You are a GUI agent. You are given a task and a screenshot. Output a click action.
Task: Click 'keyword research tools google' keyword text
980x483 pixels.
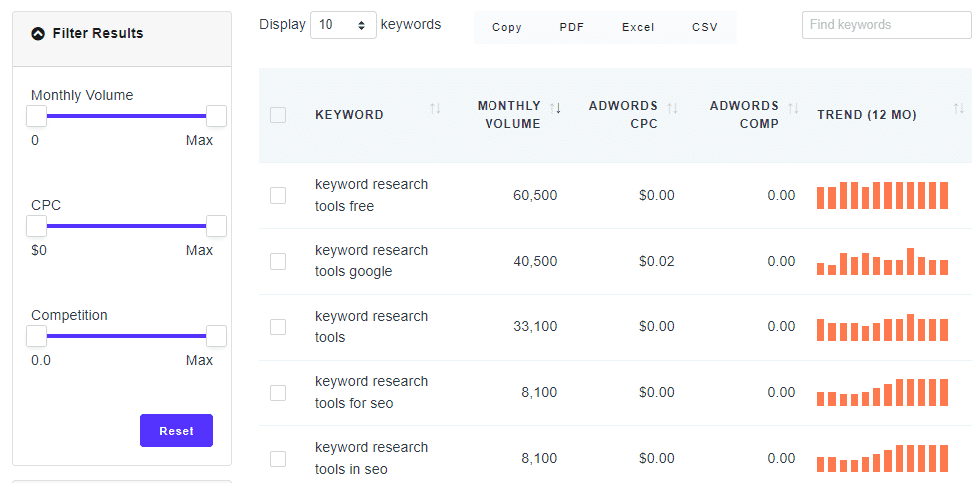click(372, 261)
